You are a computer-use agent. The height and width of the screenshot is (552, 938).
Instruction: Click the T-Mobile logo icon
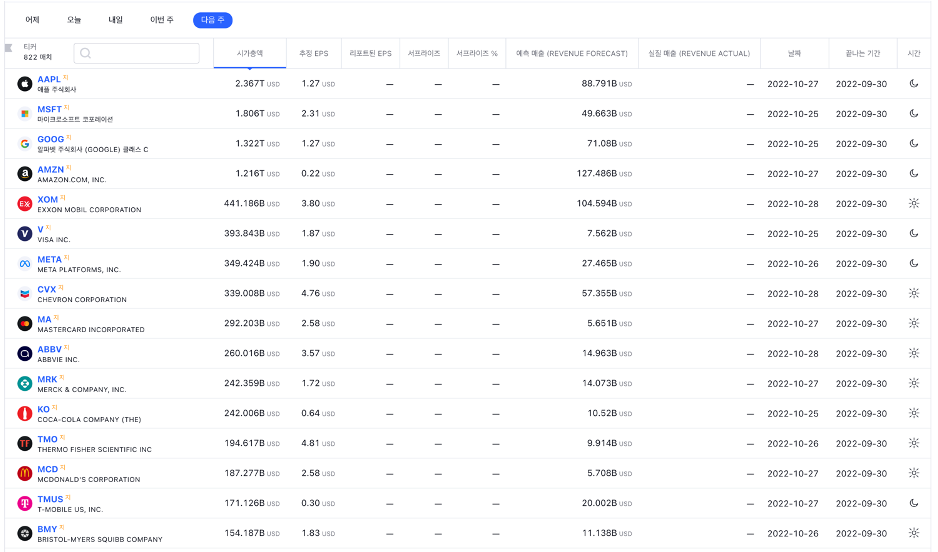coord(25,504)
